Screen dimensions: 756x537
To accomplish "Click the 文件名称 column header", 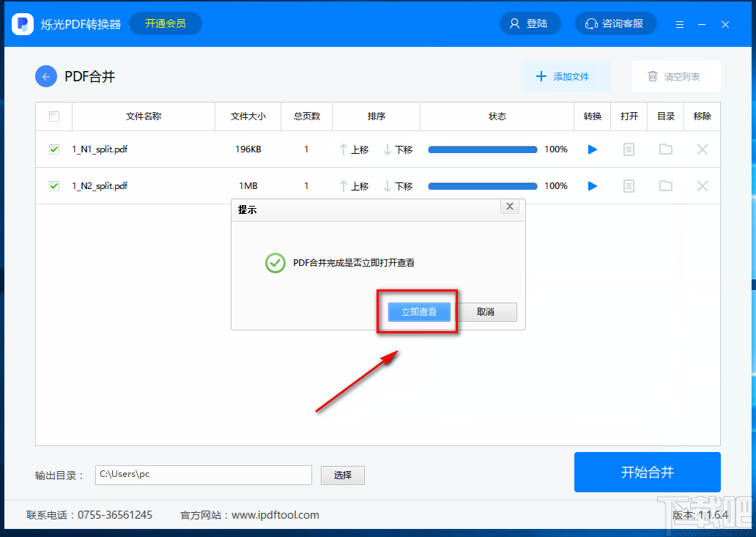I will click(144, 116).
